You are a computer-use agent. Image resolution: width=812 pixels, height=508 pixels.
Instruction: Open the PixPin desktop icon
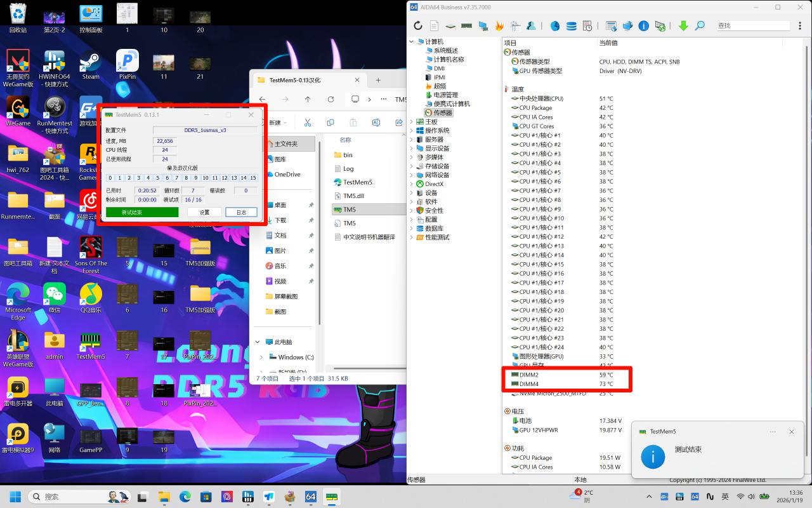point(128,65)
